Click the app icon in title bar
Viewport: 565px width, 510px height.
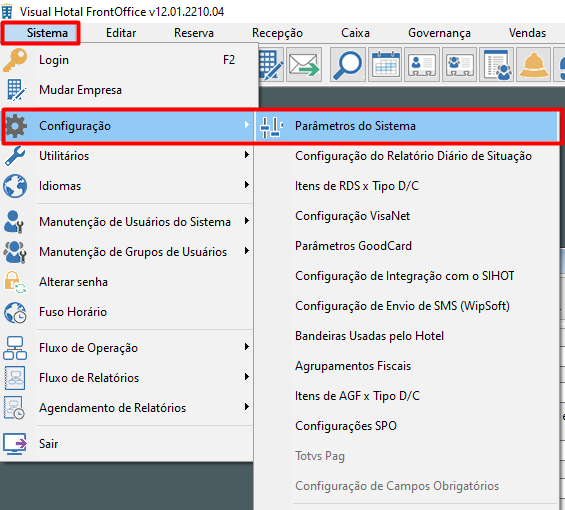(7, 12)
